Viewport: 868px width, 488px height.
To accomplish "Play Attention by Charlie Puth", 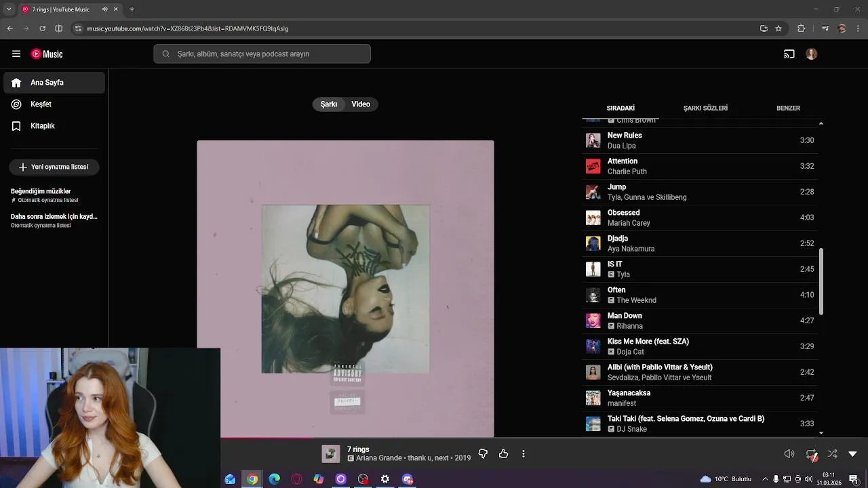I will tap(700, 166).
